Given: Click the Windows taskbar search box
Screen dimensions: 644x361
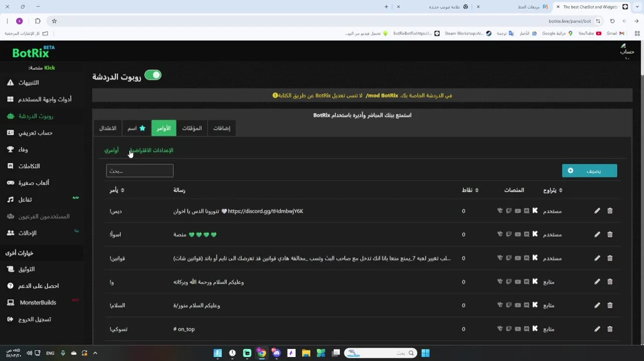Looking at the screenshot, I should [x=380, y=353].
